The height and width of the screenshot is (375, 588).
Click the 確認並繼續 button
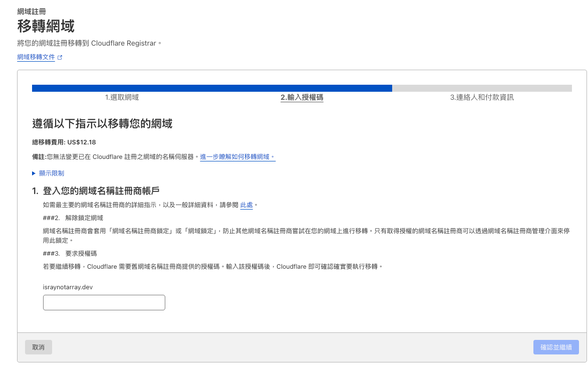[x=556, y=347]
